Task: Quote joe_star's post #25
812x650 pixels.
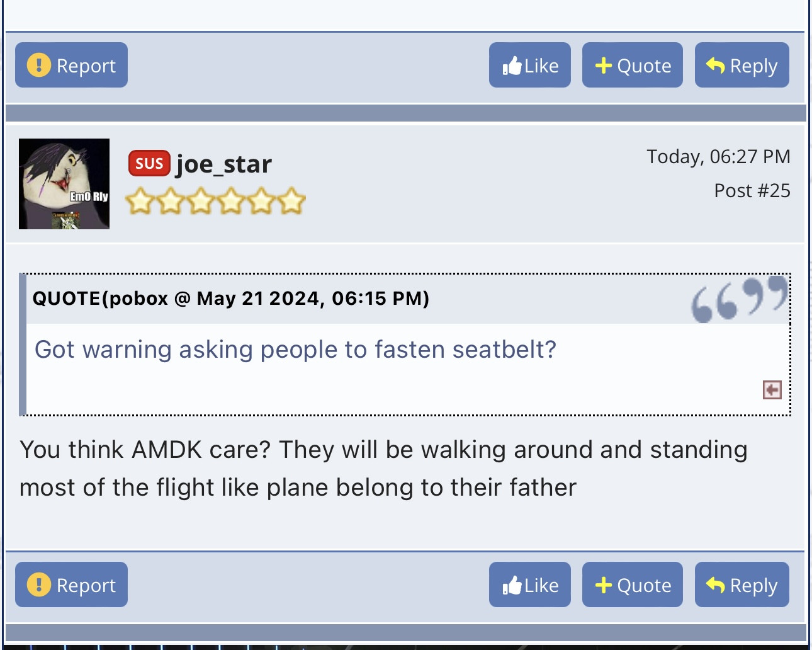Action: click(x=633, y=584)
